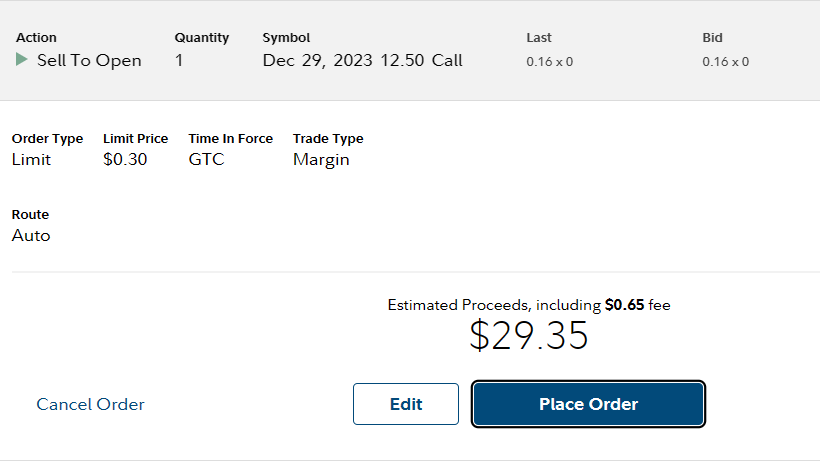The width and height of the screenshot is (820, 462).
Task: Click the Dec 29, 2023 12.50 Call symbol
Action: (362, 61)
